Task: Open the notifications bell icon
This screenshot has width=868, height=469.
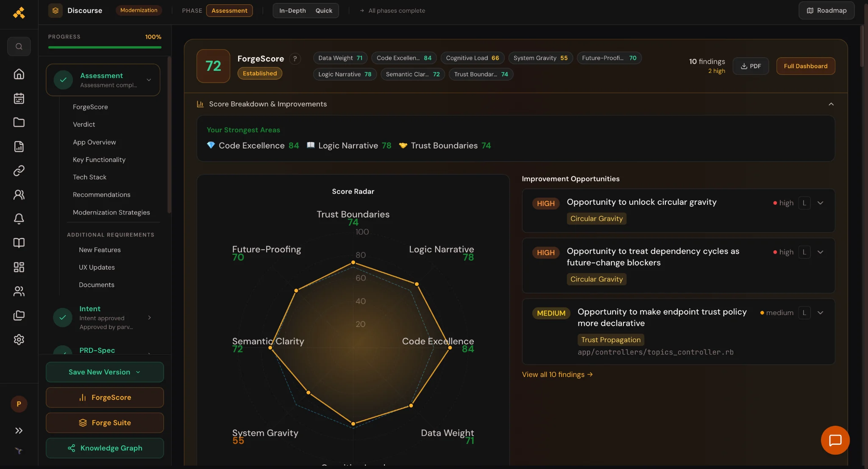Action: [19, 219]
